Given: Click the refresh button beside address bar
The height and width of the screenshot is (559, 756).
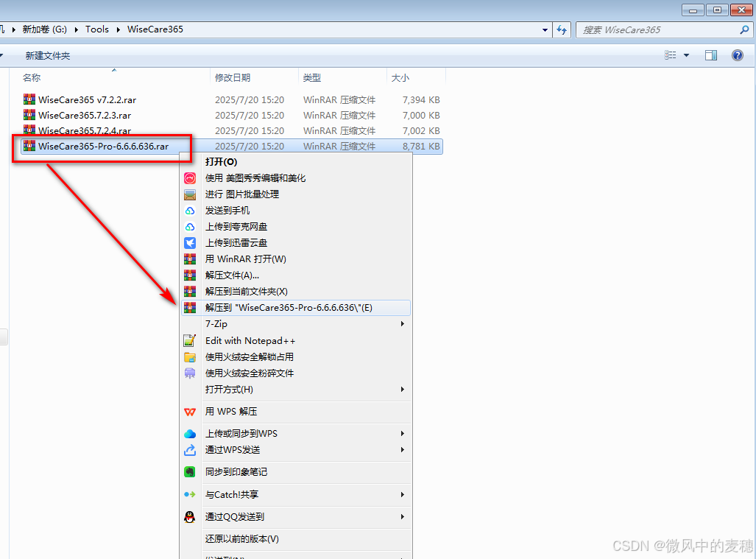Looking at the screenshot, I should coord(562,30).
